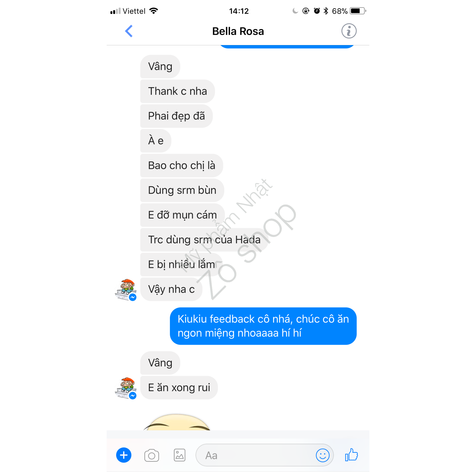Tap the avatar next to 'Vậy nha c'

coord(126,290)
